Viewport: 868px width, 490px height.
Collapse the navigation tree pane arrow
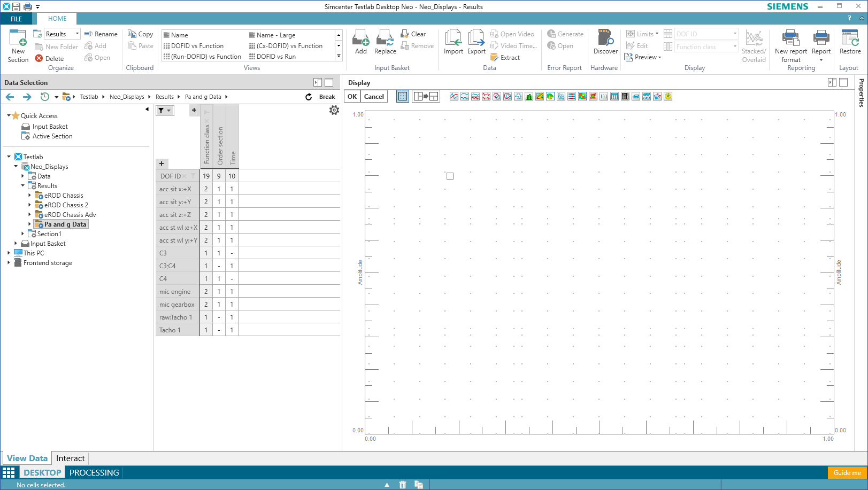[147, 110]
